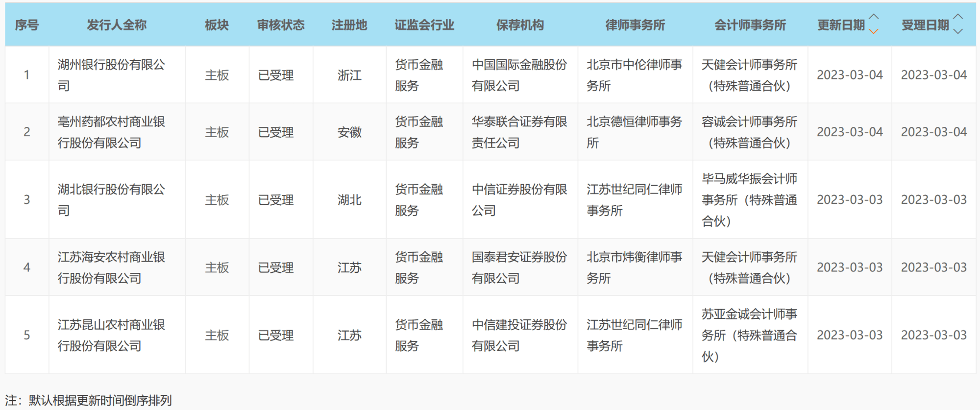Click 湖北 registration place cell
This screenshot has height=410, width=980.
[349, 200]
